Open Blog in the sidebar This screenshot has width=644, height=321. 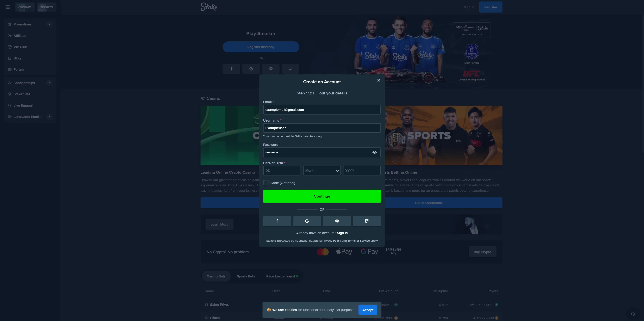[30, 58]
